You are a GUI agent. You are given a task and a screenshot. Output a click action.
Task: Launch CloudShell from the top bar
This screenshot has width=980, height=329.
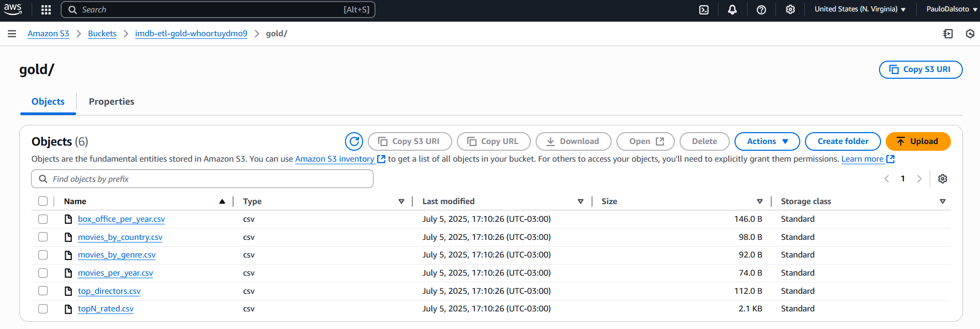704,10
